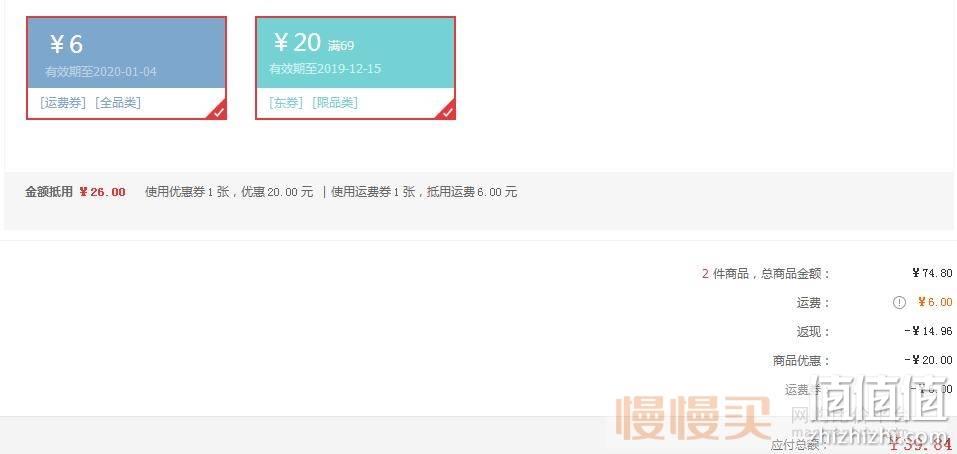Click the 使用运费券 1 张 summary text
This screenshot has height=454, width=957.
click(374, 192)
